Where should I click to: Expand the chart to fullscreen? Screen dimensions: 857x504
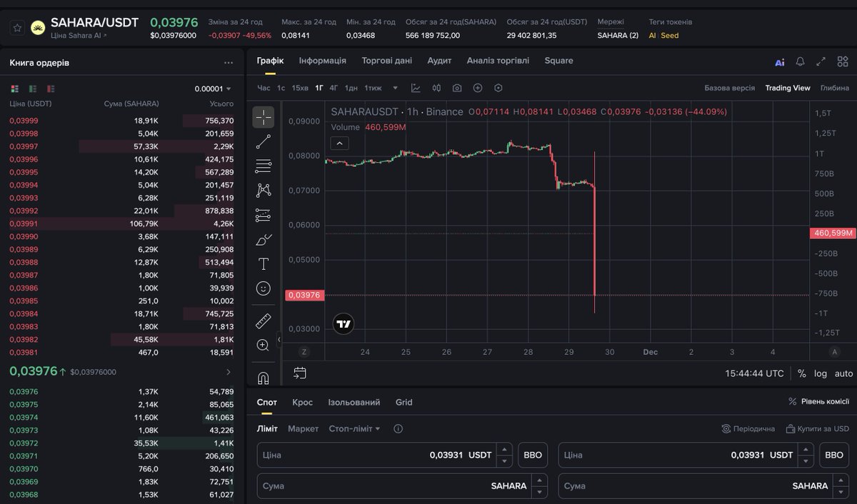pos(821,61)
